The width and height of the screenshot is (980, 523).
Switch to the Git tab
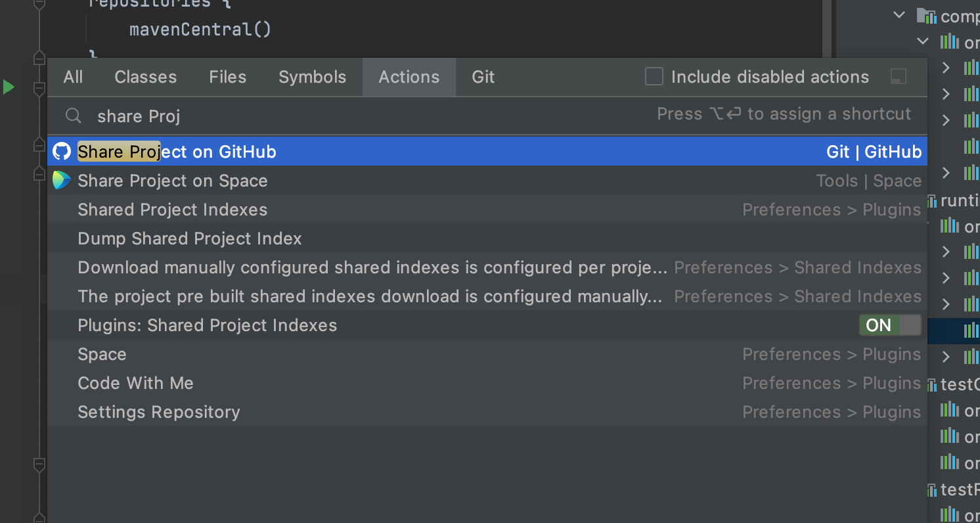[483, 77]
